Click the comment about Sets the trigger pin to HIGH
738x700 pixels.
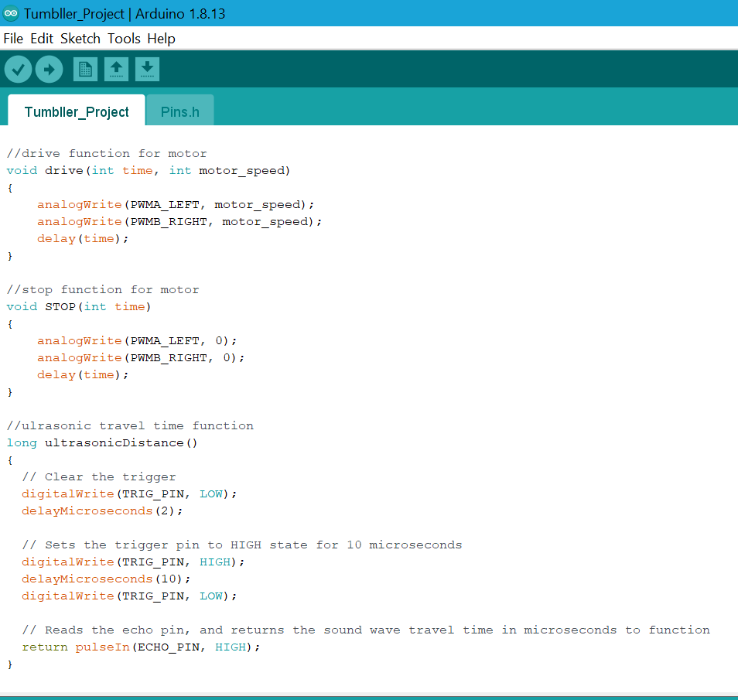tap(242, 545)
